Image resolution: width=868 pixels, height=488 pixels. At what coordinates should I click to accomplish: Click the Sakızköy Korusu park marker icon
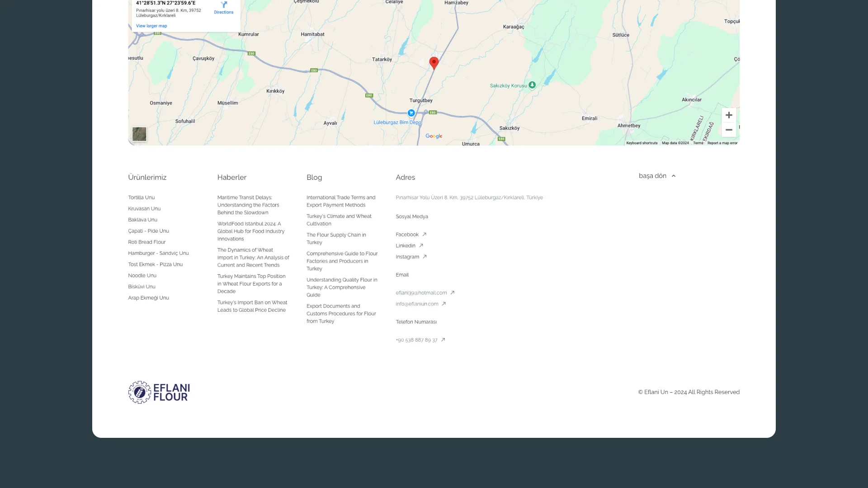pyautogui.click(x=533, y=85)
